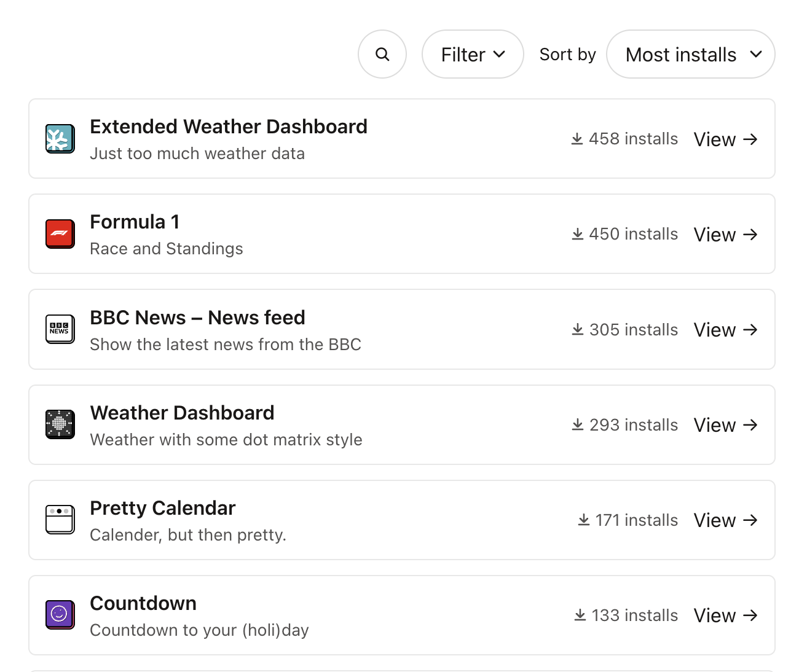The image size is (799, 672).
Task: Click the 305 installs count
Action: [624, 330]
